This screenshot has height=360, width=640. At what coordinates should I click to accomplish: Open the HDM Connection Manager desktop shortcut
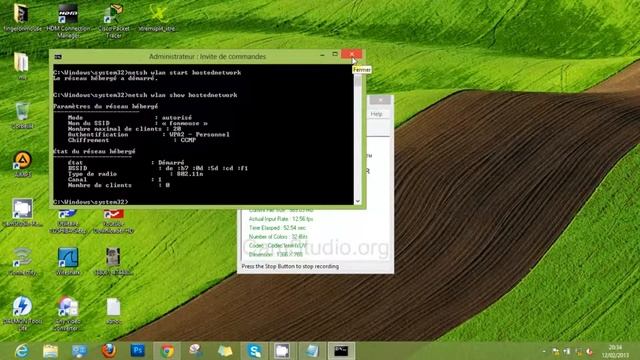(68, 20)
